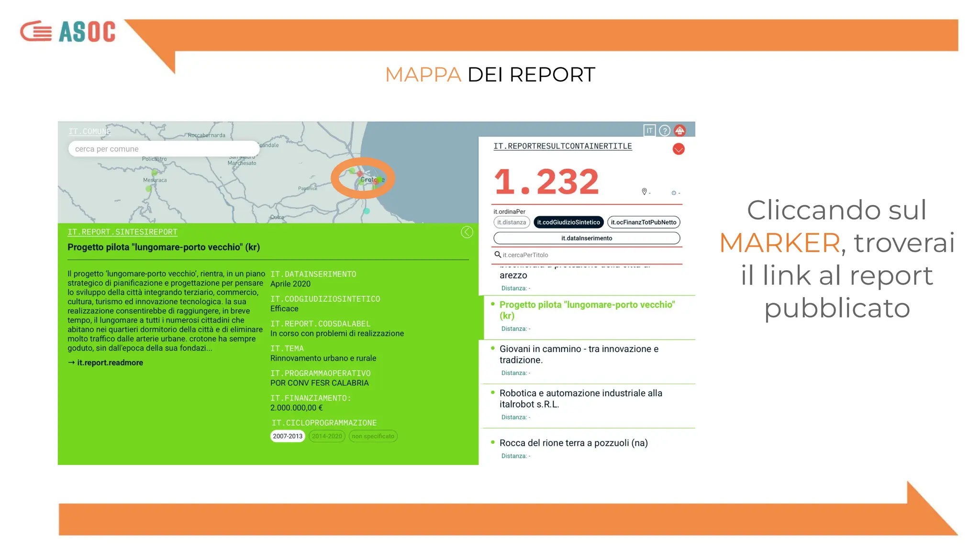
Task: Toggle the 2014-2020 cycle chip
Action: point(327,436)
